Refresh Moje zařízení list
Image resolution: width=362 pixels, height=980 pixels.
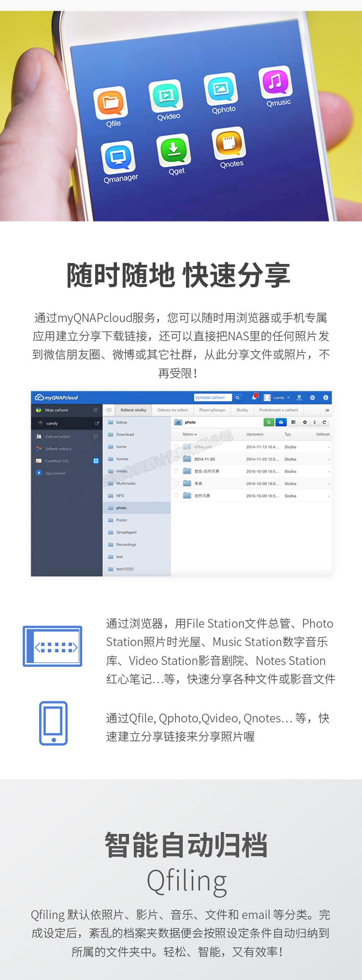(95, 410)
